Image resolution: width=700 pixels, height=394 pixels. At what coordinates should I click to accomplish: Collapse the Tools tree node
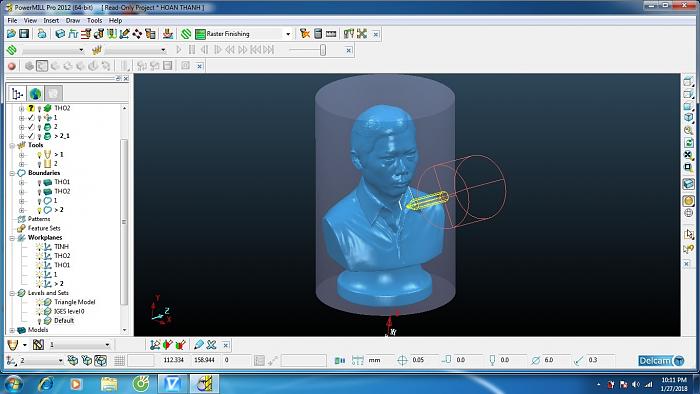click(12, 145)
